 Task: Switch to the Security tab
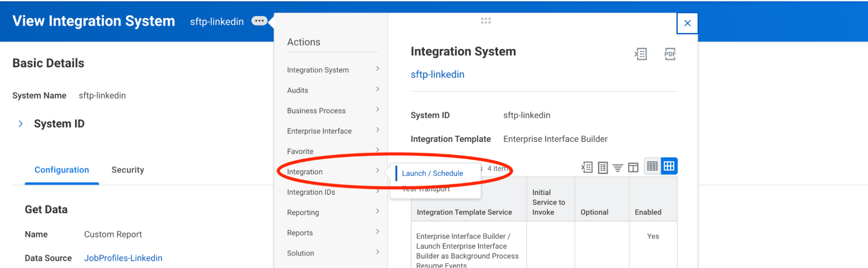pyautogui.click(x=128, y=170)
